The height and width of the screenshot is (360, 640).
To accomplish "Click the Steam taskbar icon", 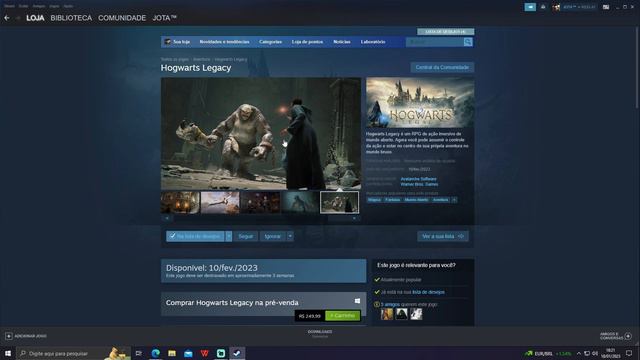I will tap(237, 353).
